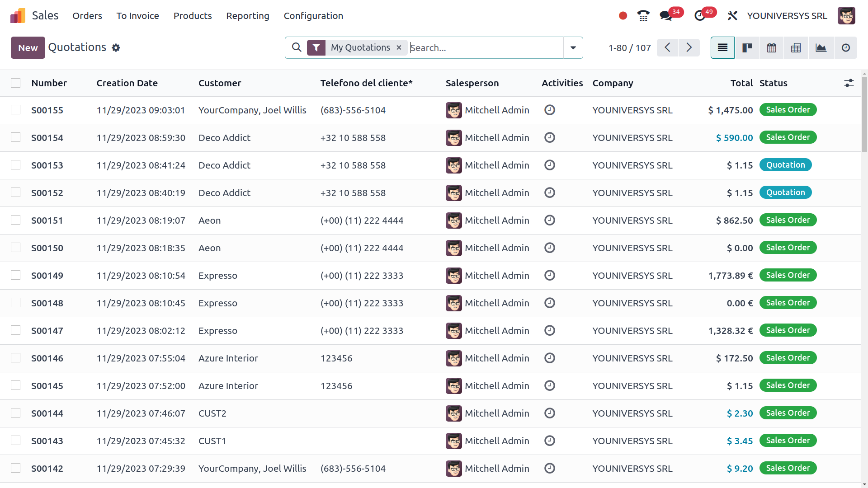This screenshot has width=868, height=488.
Task: Schedule an activity for quotation S00155
Action: coord(550,110)
